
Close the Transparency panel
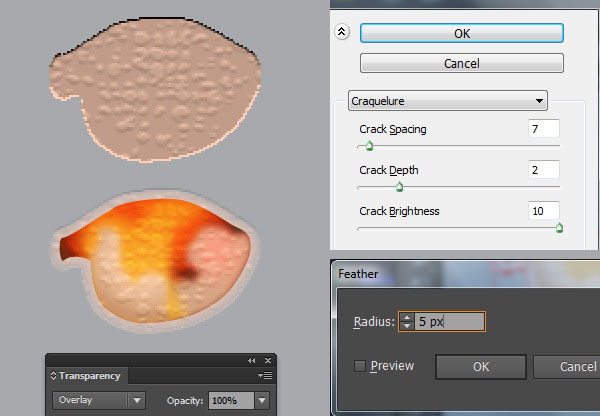(268, 361)
